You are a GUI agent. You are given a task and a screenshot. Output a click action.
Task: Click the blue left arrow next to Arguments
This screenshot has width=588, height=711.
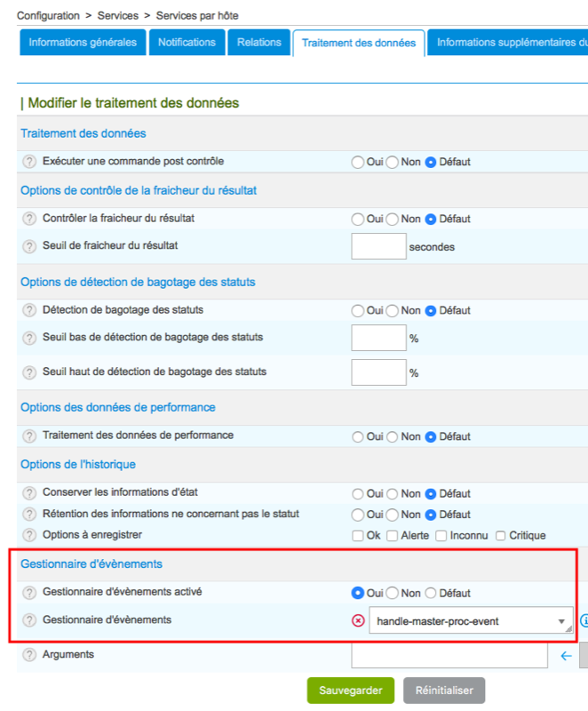point(566,656)
